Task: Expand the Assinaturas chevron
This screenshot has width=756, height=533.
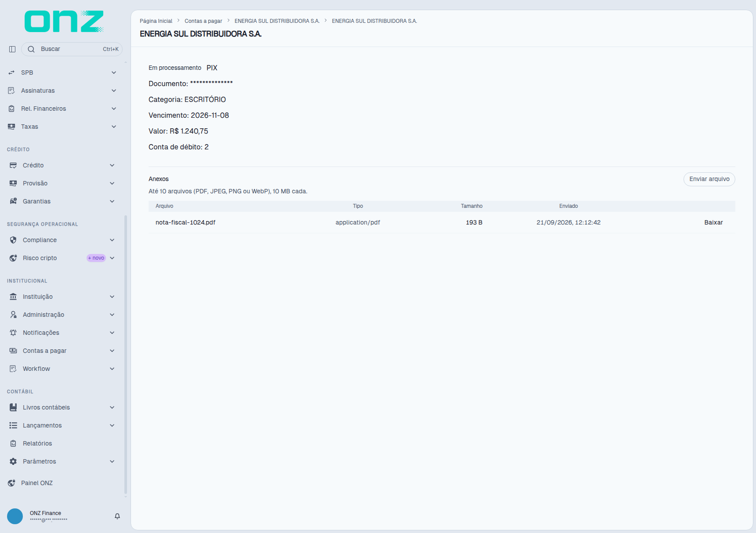Action: [x=114, y=91]
